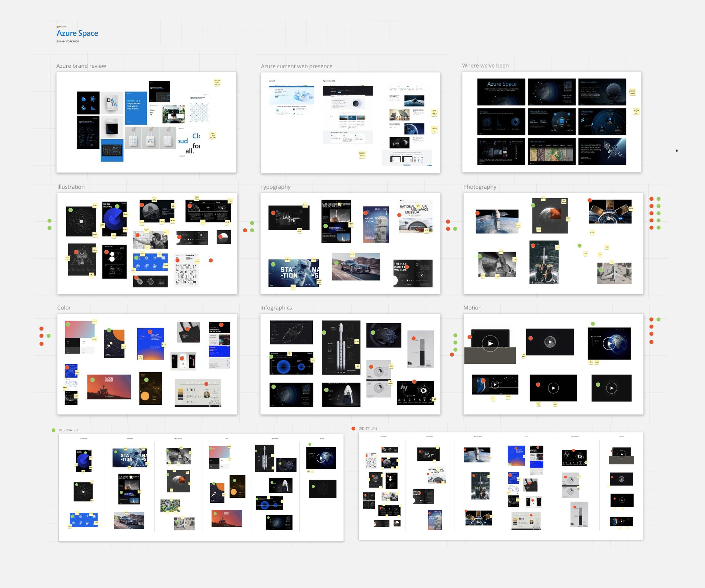Viewport: 705px width, 588px height.
Task: Click the Photography frame label
Action: (480, 187)
